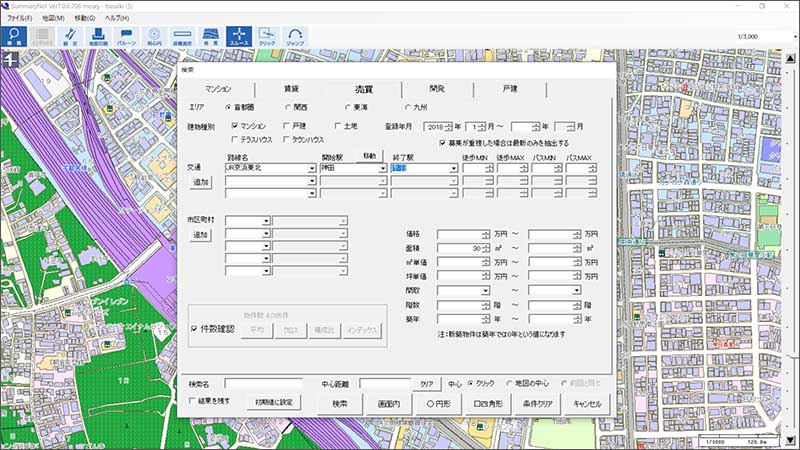
Task: Click the 条件クリア button
Action: click(538, 404)
